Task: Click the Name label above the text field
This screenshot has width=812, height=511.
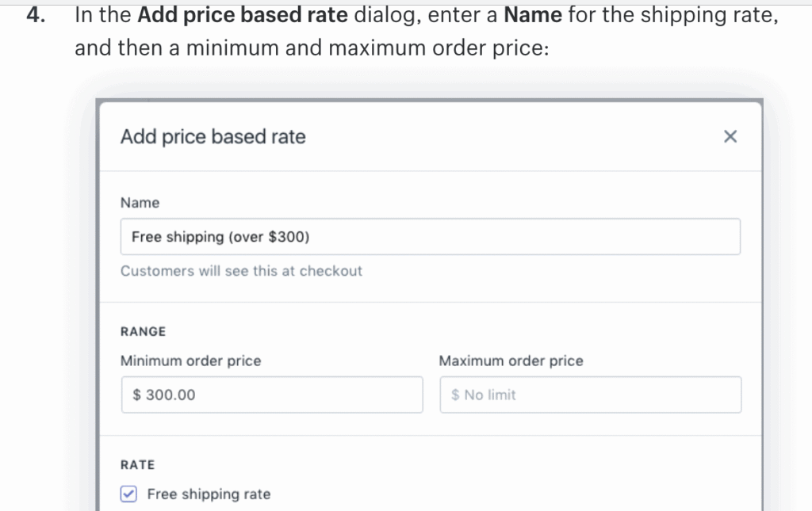Action: 140,203
